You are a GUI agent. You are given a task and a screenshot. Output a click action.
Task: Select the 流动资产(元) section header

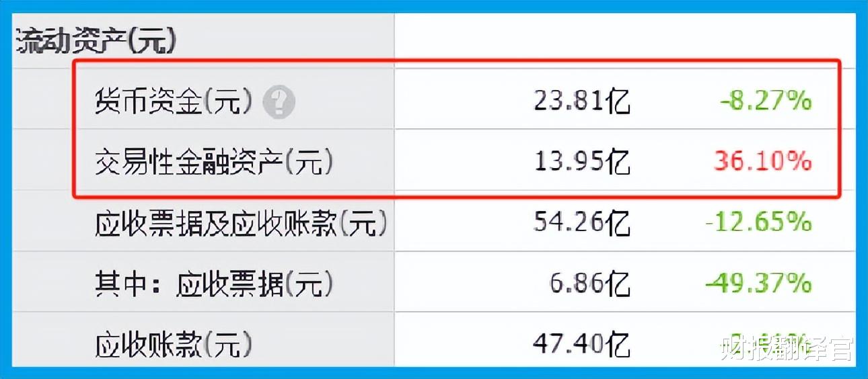tap(95, 42)
